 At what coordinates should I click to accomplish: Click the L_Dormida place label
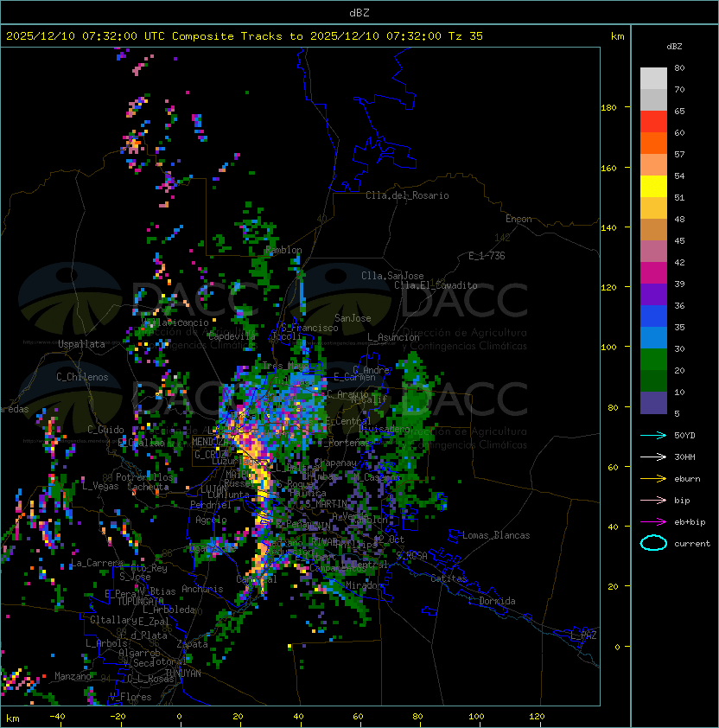492,601
